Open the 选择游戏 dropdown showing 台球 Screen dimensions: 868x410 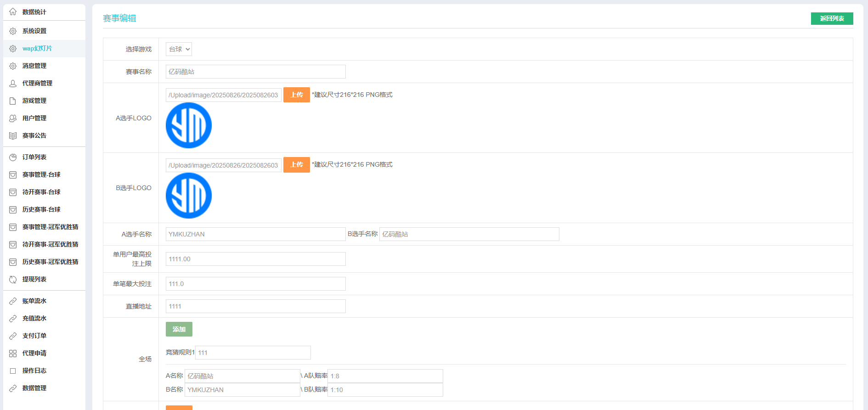coord(179,49)
